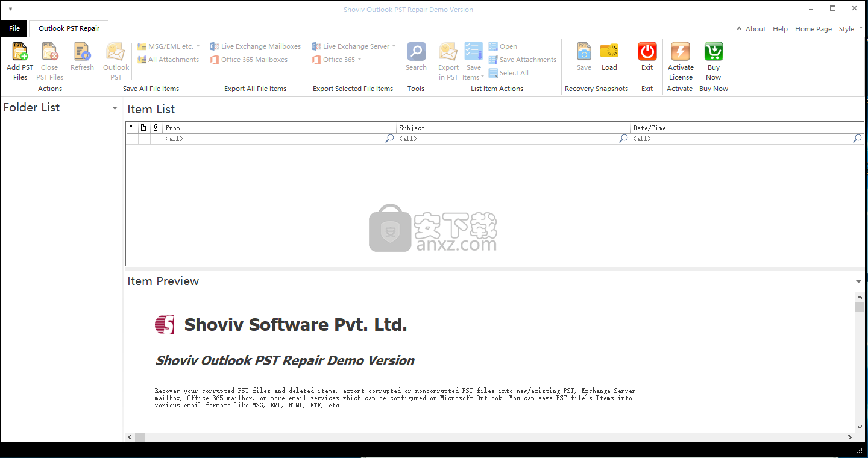
Task: Collapse the Item Preview panel arrow
Action: click(x=858, y=282)
